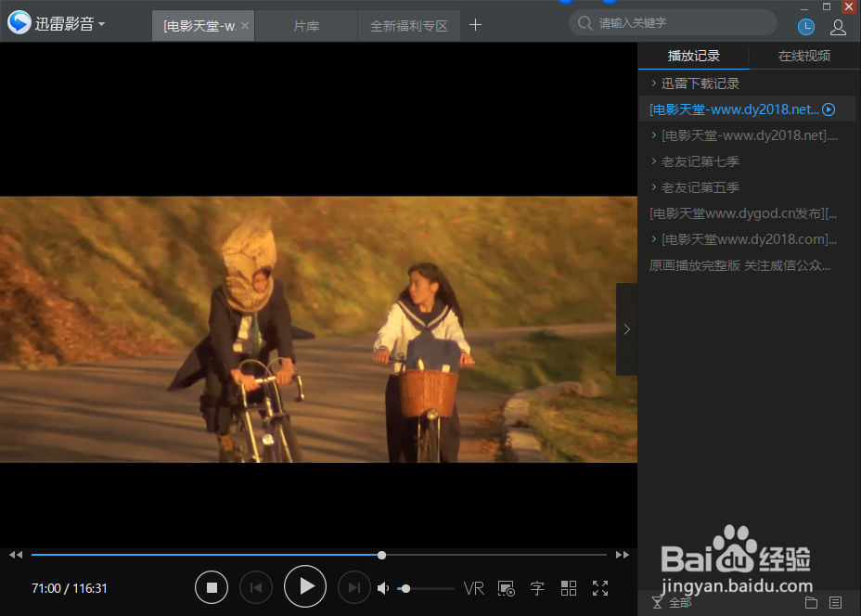
Task: Expand the 老友记第七季 folder
Action: (x=653, y=160)
